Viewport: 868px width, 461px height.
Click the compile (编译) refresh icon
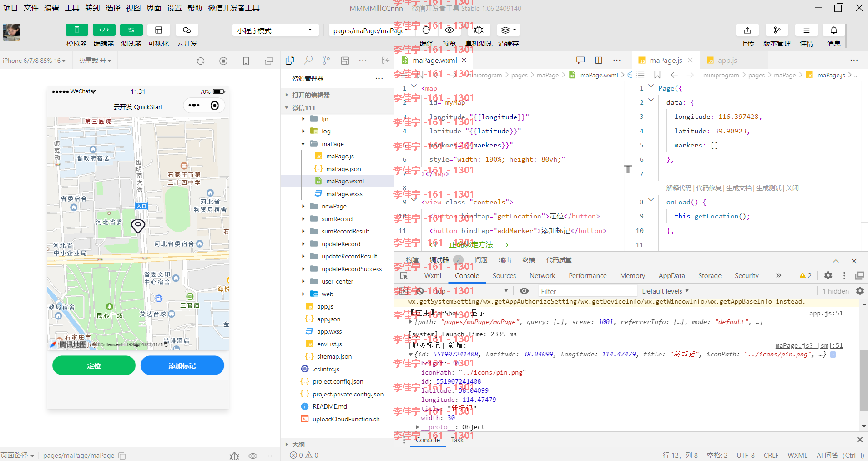coord(426,30)
